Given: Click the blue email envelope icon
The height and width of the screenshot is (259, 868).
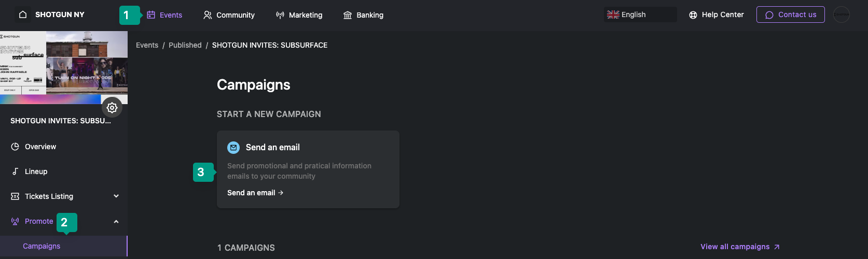Looking at the screenshot, I should click(x=233, y=148).
